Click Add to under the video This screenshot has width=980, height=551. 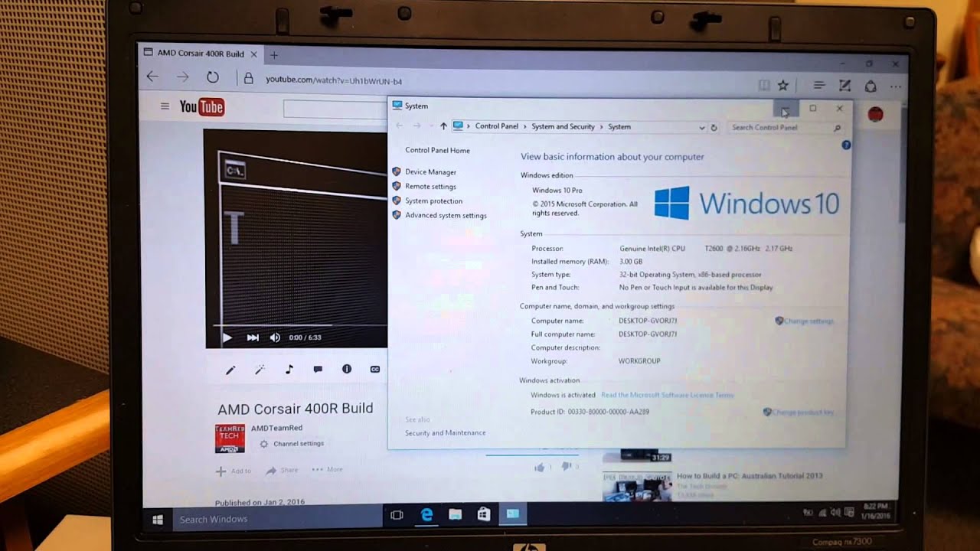tap(234, 471)
